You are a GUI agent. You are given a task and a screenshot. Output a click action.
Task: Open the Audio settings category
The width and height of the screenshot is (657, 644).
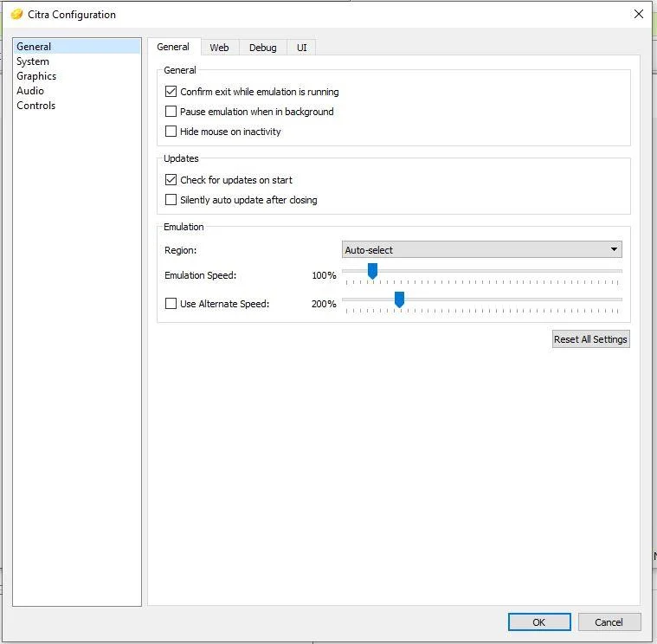click(x=77, y=91)
